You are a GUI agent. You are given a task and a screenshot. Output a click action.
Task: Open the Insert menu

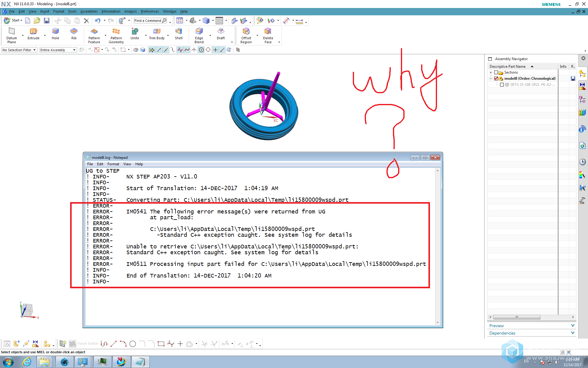[45, 11]
